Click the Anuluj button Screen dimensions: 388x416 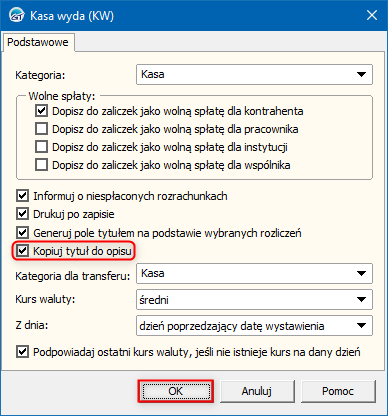[x=257, y=391]
